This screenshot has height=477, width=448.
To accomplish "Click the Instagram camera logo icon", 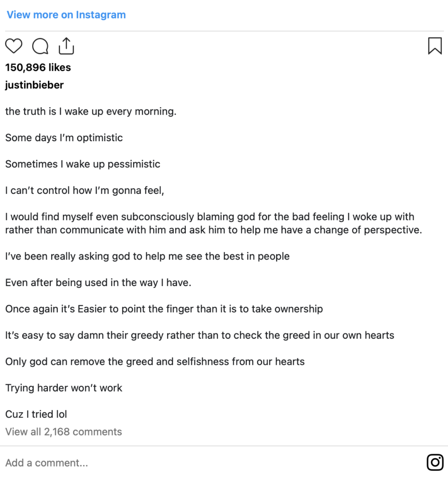I will point(435,463).
